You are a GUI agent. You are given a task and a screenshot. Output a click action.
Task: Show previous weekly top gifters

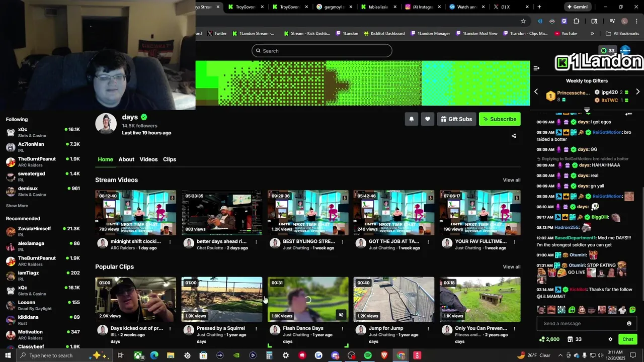536,92
